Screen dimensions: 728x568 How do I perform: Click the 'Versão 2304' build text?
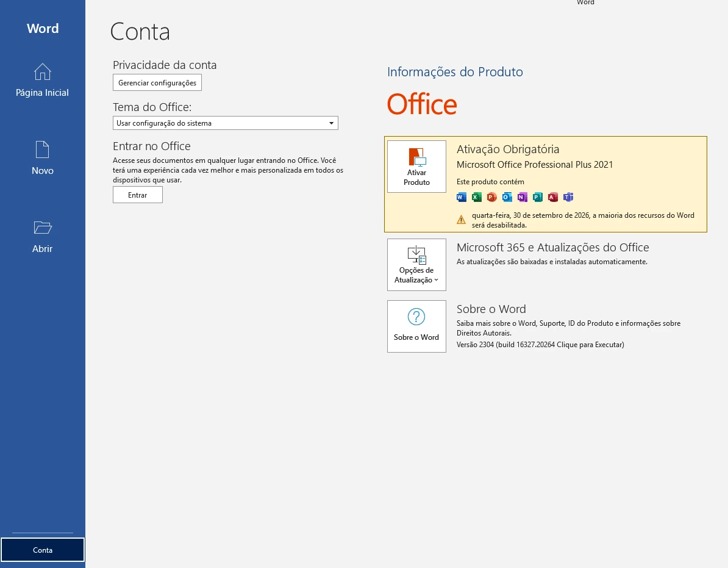(x=540, y=345)
